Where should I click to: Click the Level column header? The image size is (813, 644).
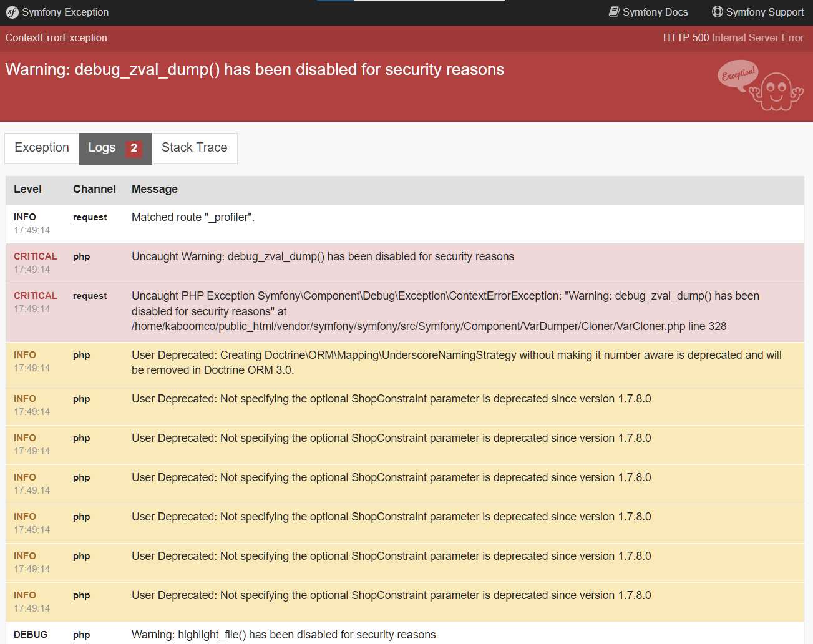[27, 189]
